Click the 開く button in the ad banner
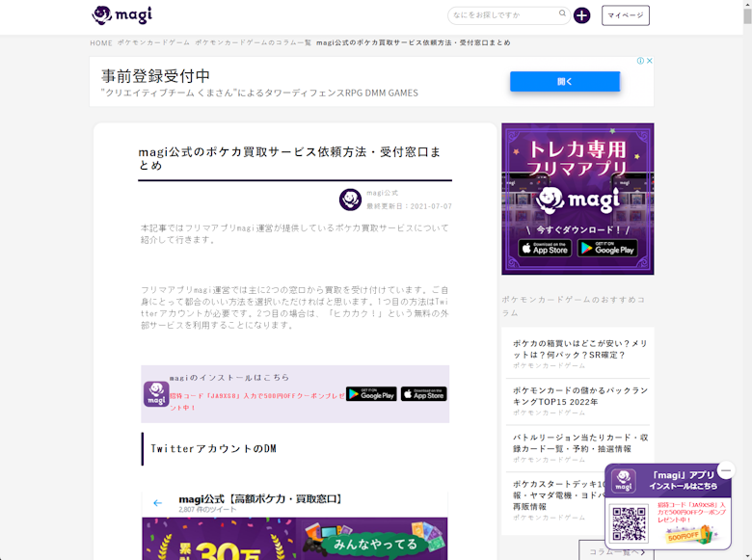 (564, 82)
